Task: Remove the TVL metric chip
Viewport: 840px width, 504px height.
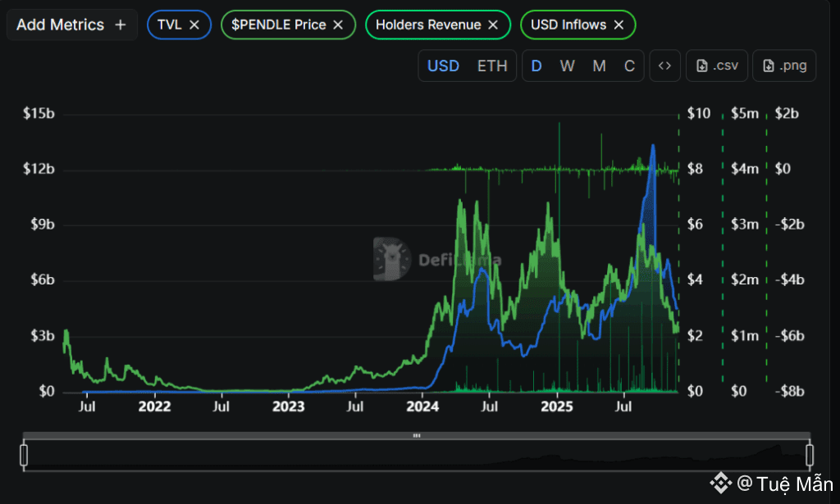Action: 194,25
